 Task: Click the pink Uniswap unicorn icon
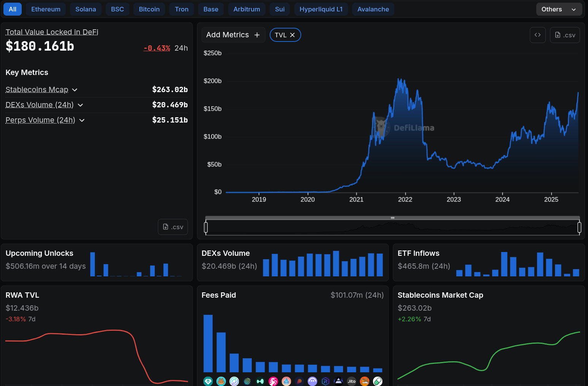click(273, 381)
